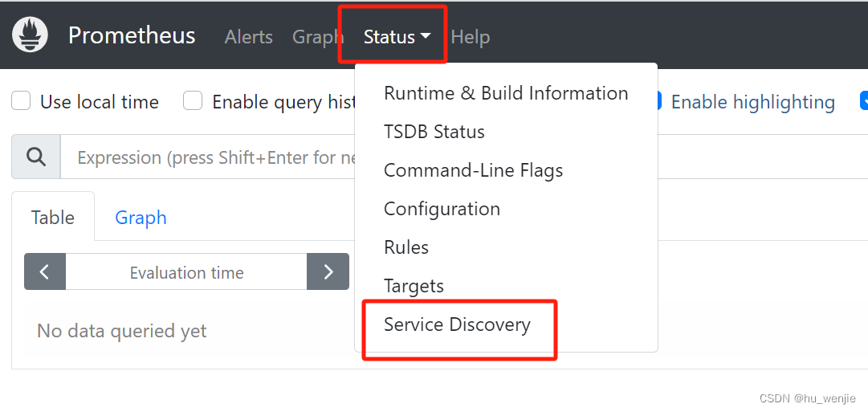Open Targets from the Status dropdown
The image size is (868, 412).
[x=506, y=286]
